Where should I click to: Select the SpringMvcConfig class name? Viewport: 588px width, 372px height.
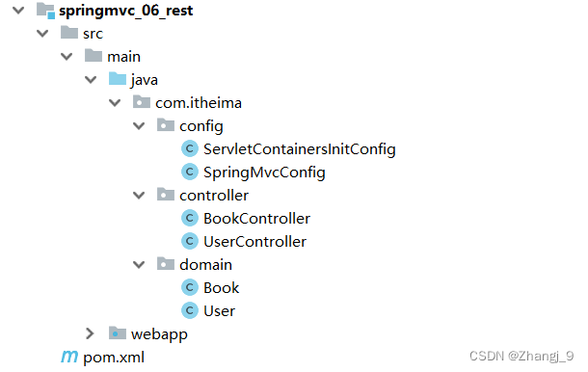(264, 173)
